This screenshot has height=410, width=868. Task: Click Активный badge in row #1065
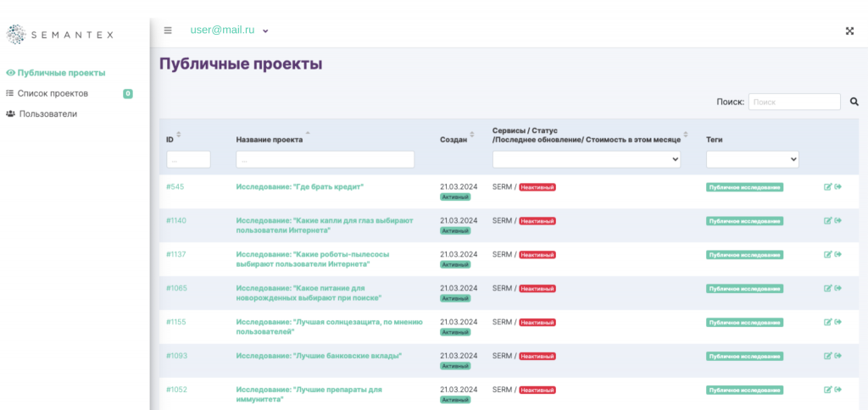(455, 298)
